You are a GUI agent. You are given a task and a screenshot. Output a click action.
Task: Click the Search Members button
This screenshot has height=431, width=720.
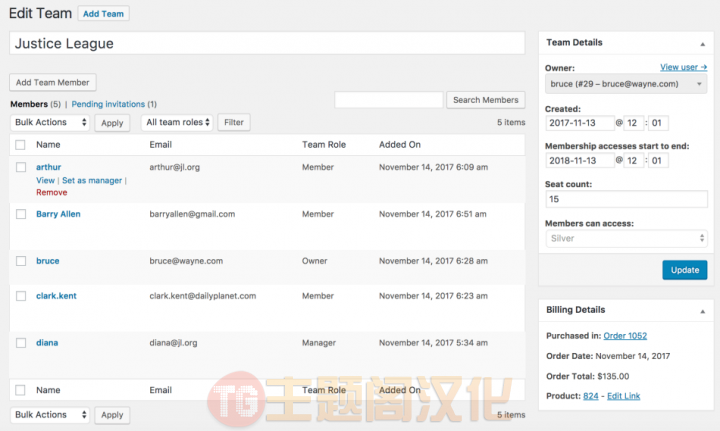pyautogui.click(x=485, y=100)
